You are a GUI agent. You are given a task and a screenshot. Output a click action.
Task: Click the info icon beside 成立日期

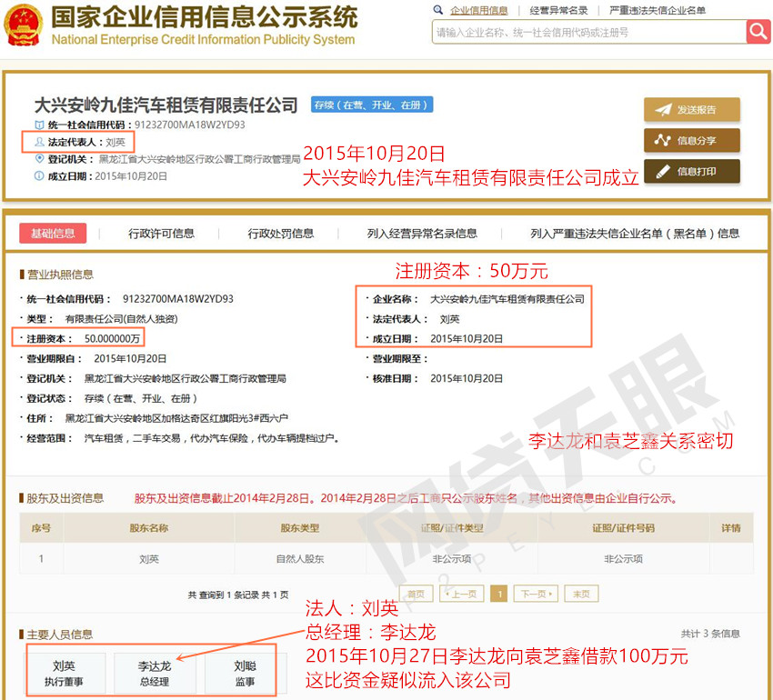click(39, 176)
